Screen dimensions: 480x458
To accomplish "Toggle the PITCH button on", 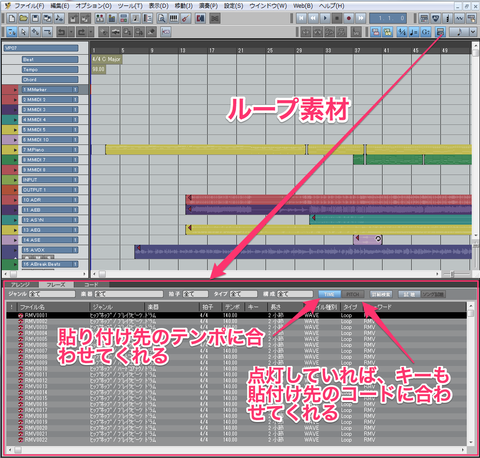I will coord(352,294).
